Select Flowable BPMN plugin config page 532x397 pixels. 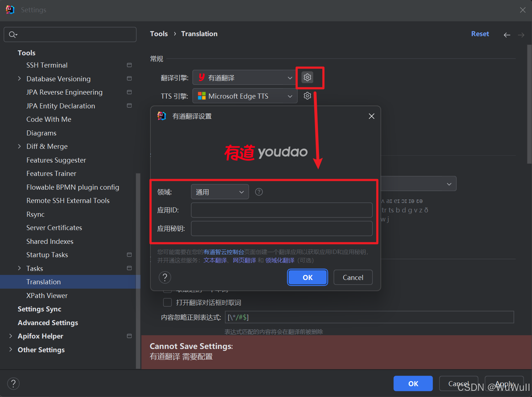point(73,187)
